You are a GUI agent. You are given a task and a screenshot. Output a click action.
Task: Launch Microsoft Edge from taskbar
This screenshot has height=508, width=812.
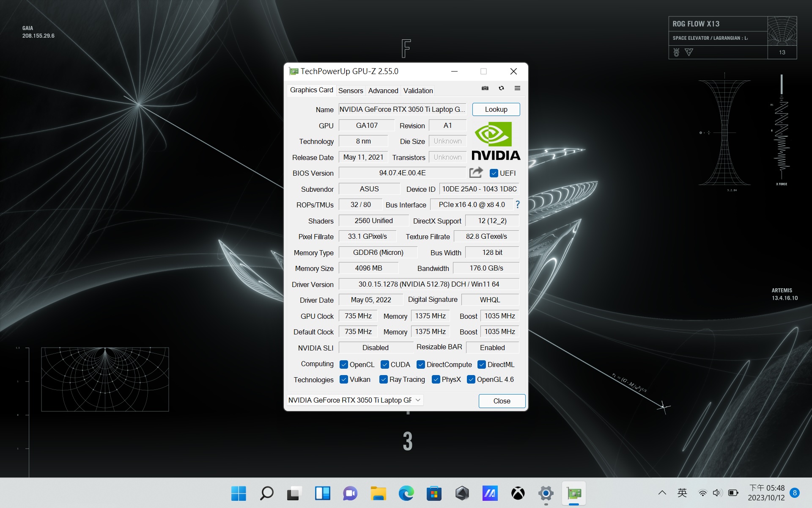[406, 493]
